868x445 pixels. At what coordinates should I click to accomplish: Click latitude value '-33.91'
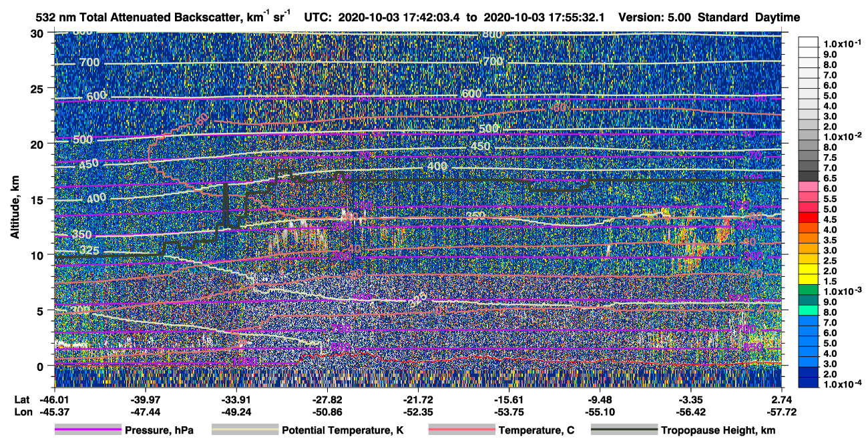[236, 400]
